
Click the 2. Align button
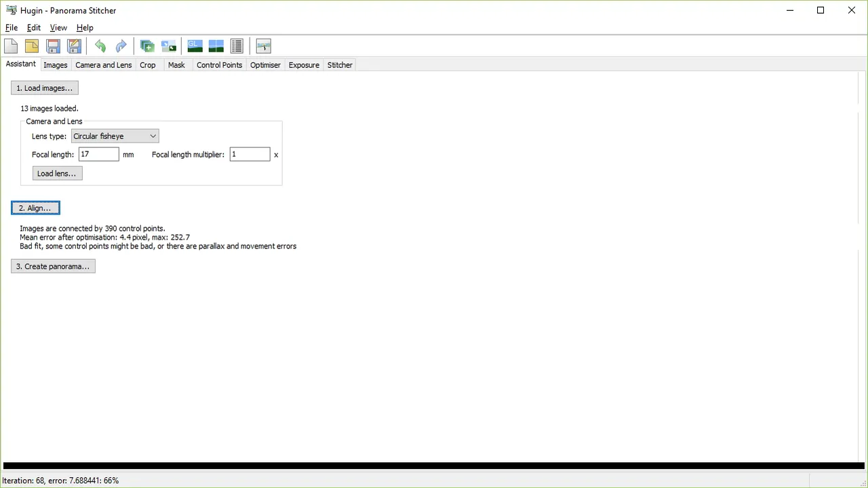coord(35,208)
